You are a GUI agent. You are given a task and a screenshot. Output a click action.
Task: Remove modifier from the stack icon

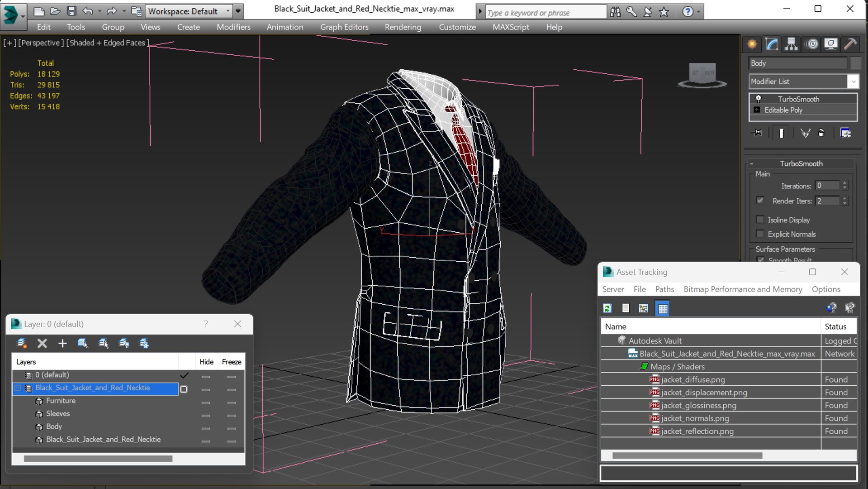[821, 133]
